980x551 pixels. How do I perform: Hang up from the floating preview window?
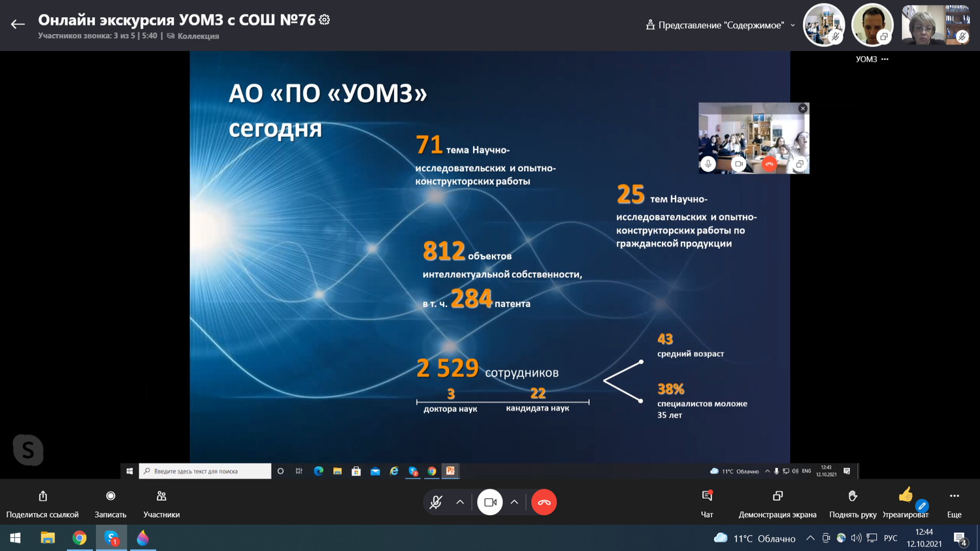(769, 164)
